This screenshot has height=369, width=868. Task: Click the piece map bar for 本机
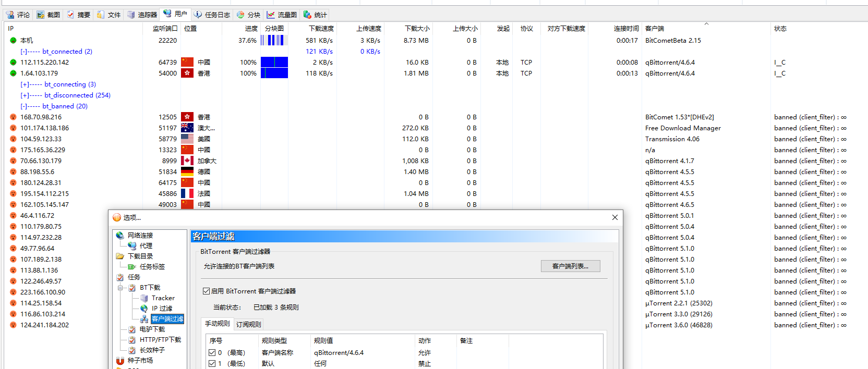274,40
